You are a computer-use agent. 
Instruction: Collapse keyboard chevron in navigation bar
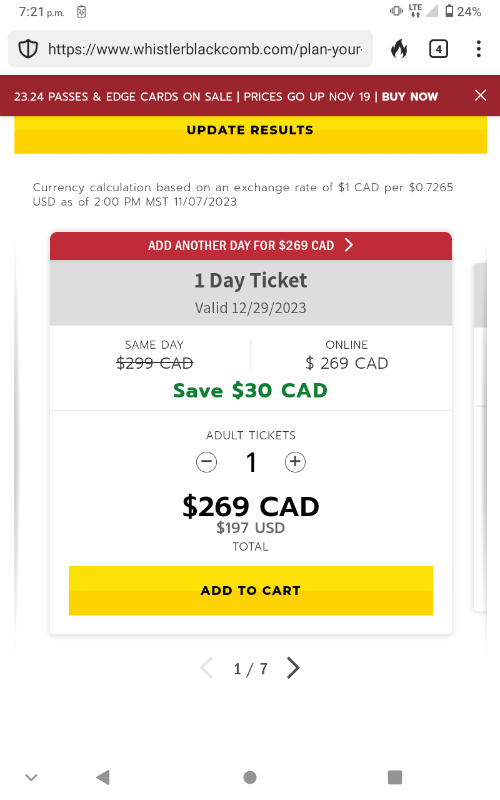click(x=31, y=778)
